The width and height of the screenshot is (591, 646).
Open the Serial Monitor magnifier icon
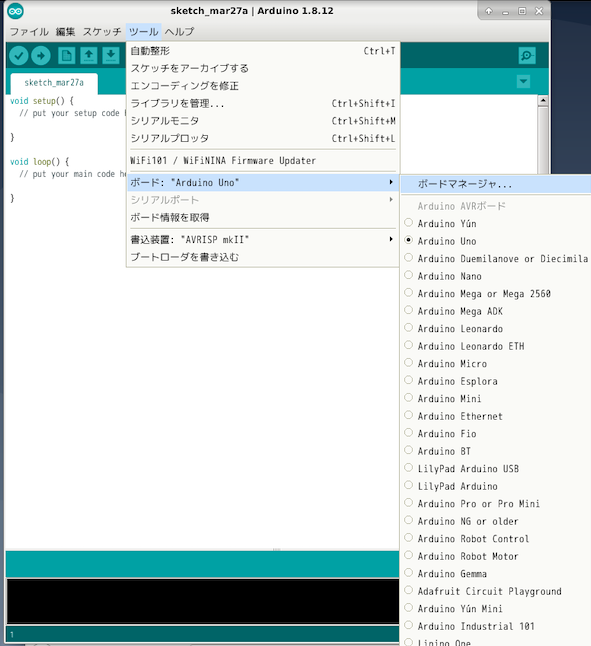coord(527,56)
